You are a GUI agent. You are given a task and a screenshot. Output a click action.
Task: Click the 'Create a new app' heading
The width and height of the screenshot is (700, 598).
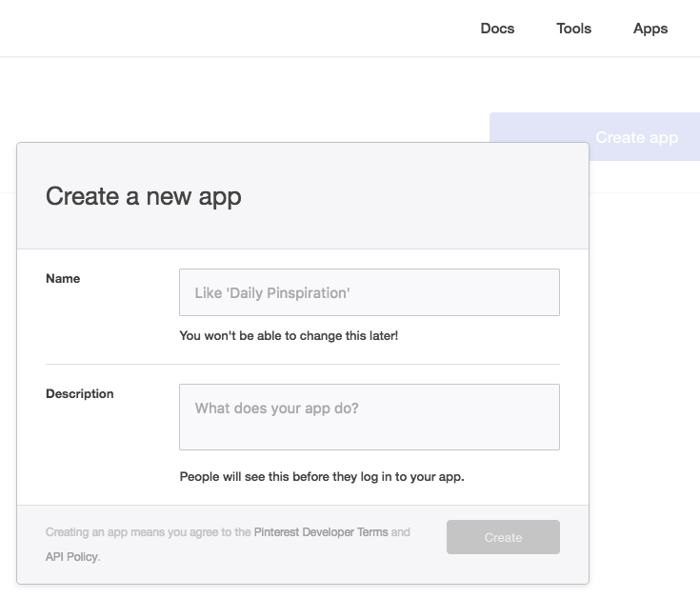coord(143,196)
